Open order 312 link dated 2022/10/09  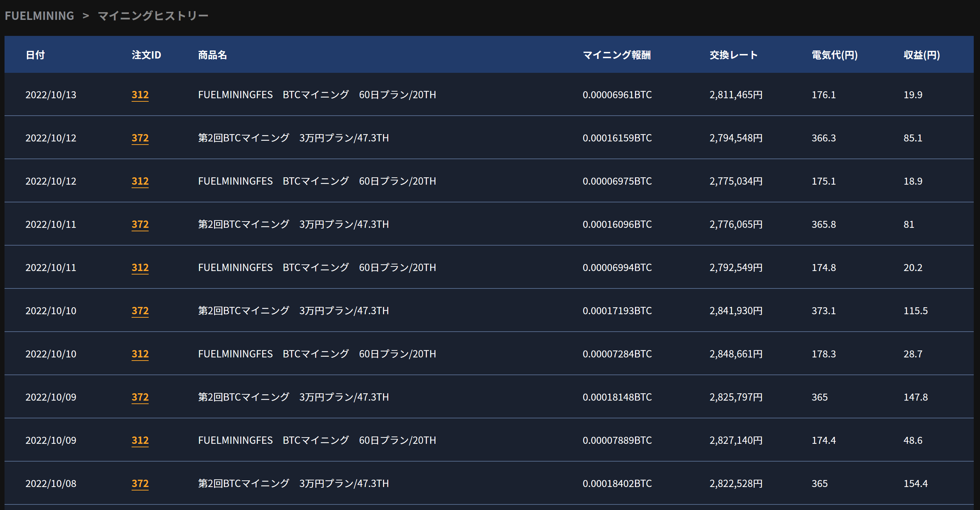(x=140, y=440)
